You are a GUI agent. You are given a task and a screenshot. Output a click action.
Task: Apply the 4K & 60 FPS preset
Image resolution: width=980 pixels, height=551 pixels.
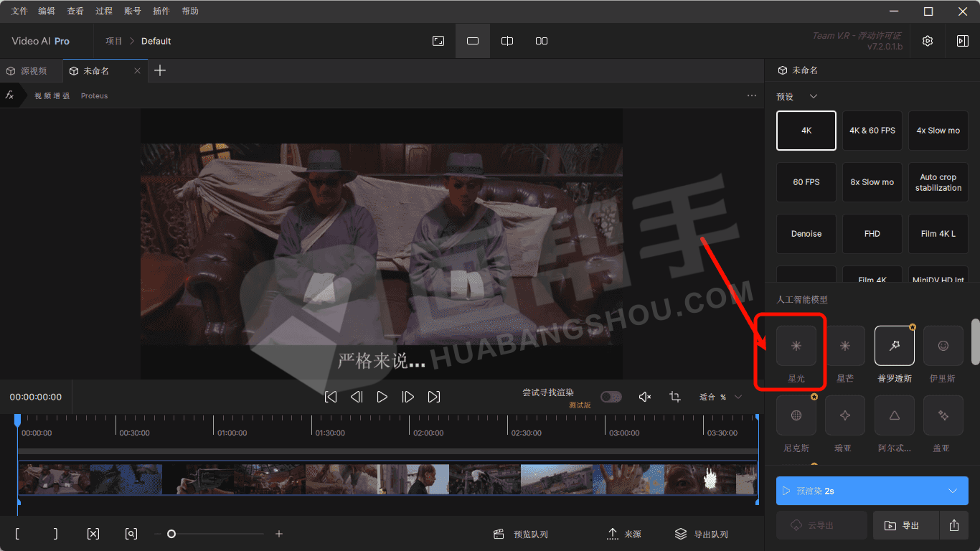(872, 131)
